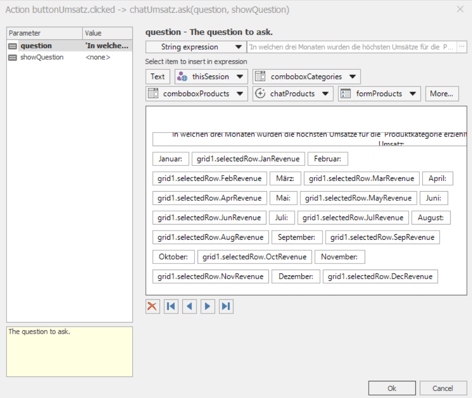Select the 'Oktober:' text token
This screenshot has height=398, width=472.
pos(173,257)
